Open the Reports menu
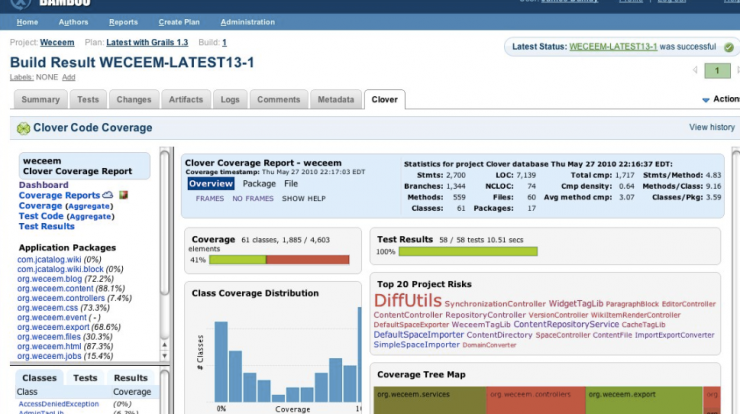Screen dimensions: 740x414 [123, 22]
